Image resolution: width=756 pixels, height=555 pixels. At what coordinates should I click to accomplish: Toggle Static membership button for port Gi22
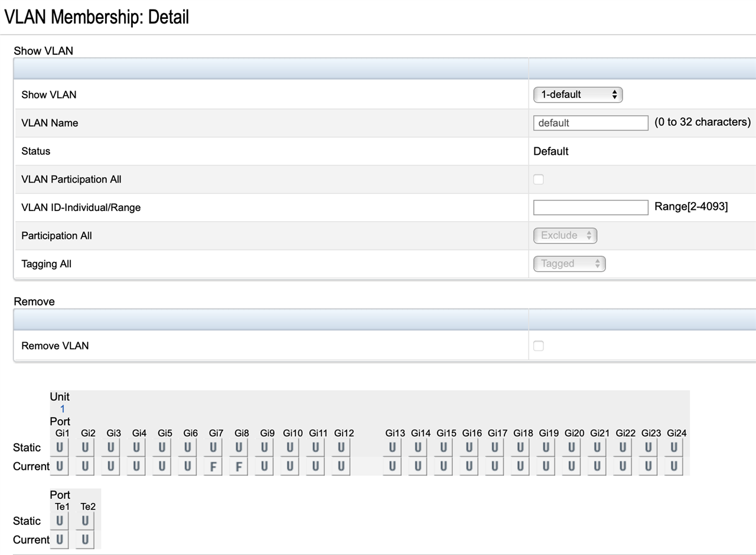623,447
